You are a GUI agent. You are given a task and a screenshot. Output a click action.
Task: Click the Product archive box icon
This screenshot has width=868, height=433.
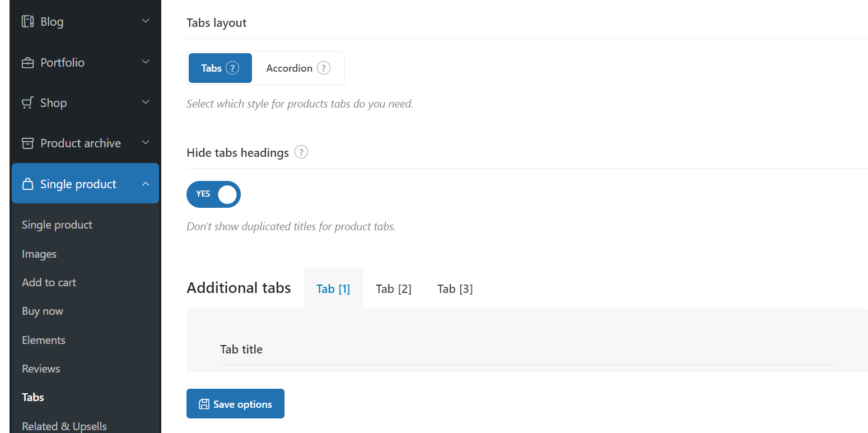click(27, 143)
